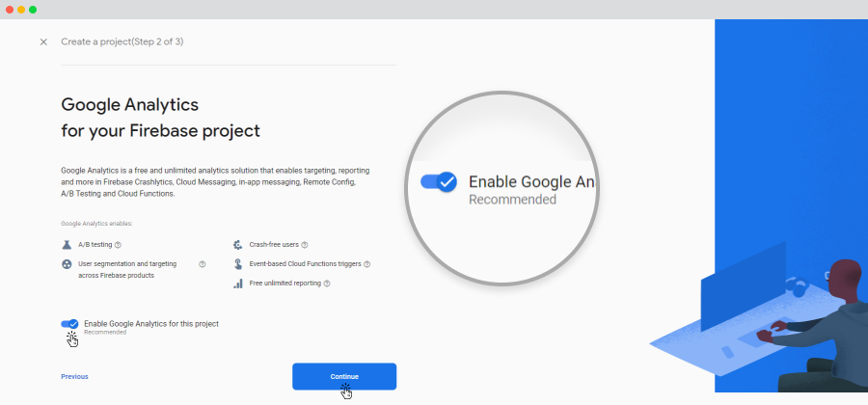Viewport: 868px width, 405px height.
Task: Click the 'A/B testing' feature text
Action: [x=95, y=245]
